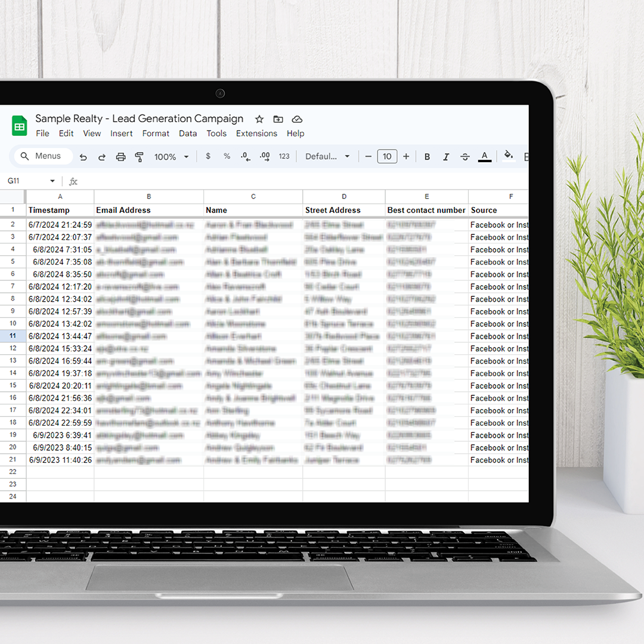
Task: Toggle bold formatting
Action: [427, 157]
